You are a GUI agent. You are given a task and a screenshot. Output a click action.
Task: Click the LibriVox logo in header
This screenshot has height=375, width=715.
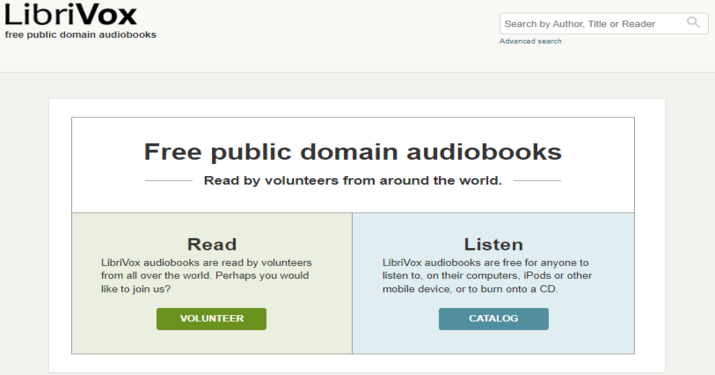coord(71,14)
